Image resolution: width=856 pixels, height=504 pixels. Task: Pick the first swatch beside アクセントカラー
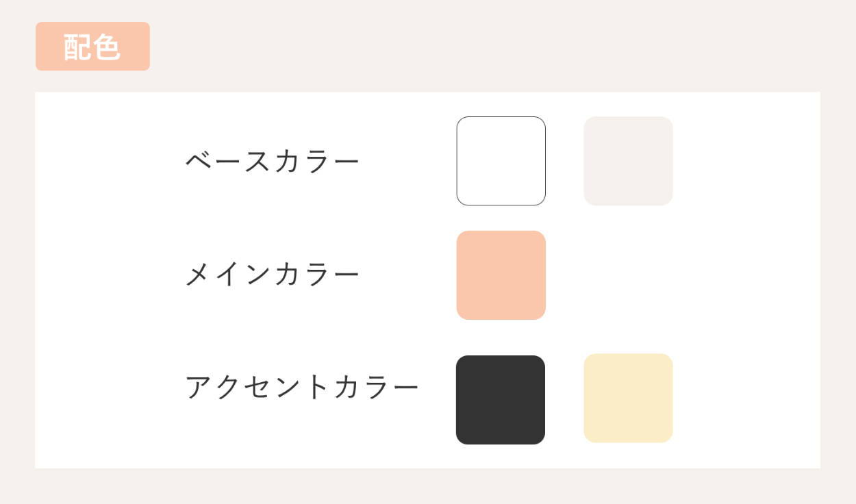501,400
